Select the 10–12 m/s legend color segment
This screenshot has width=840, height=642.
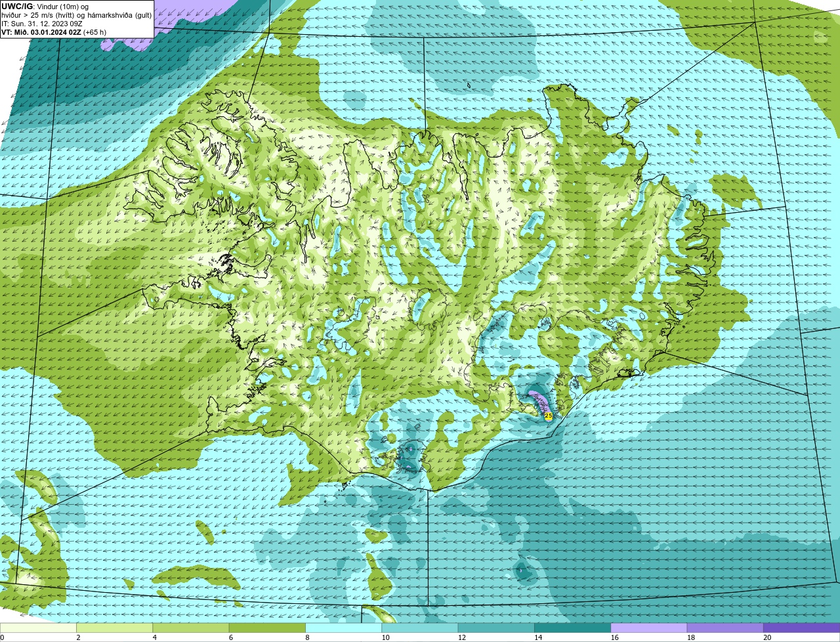tap(420, 628)
